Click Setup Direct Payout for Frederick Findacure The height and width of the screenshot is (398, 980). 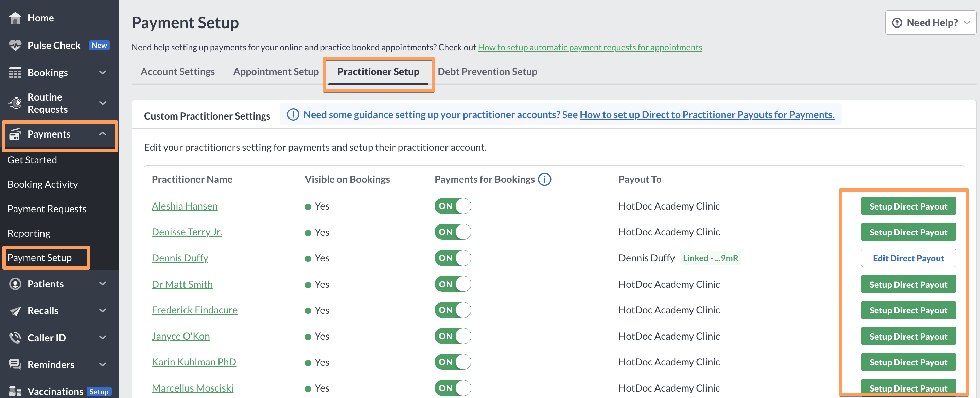908,310
